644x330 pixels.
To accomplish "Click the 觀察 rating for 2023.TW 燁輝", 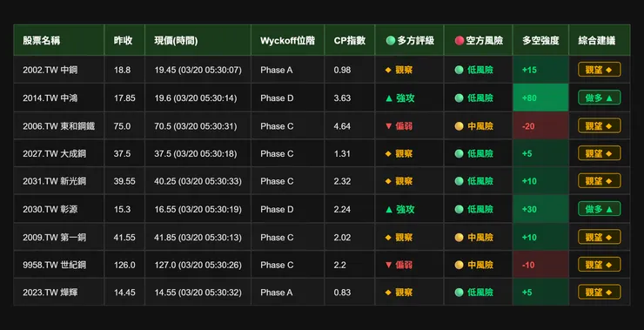I will 399,293.
